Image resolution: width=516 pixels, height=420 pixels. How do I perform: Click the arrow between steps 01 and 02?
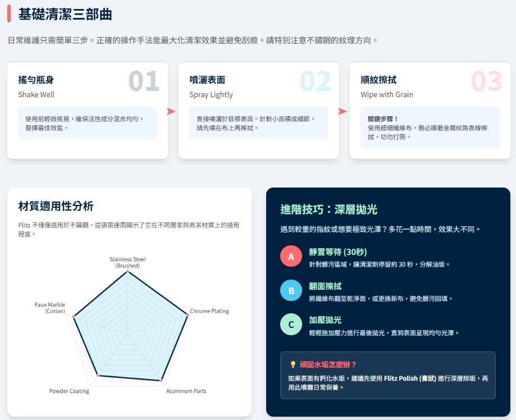click(x=172, y=111)
